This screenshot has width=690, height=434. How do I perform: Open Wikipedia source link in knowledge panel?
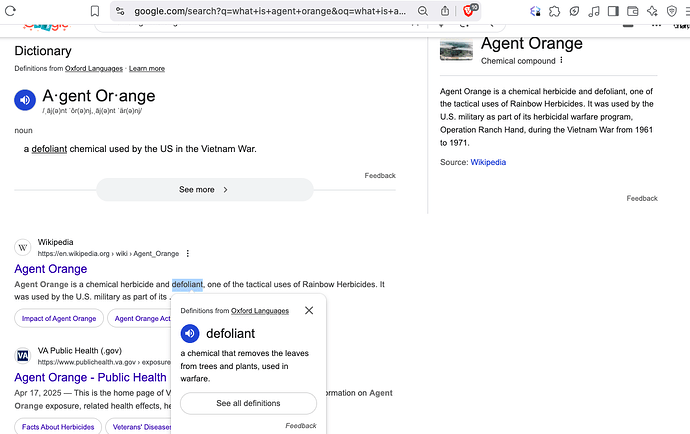(x=488, y=162)
